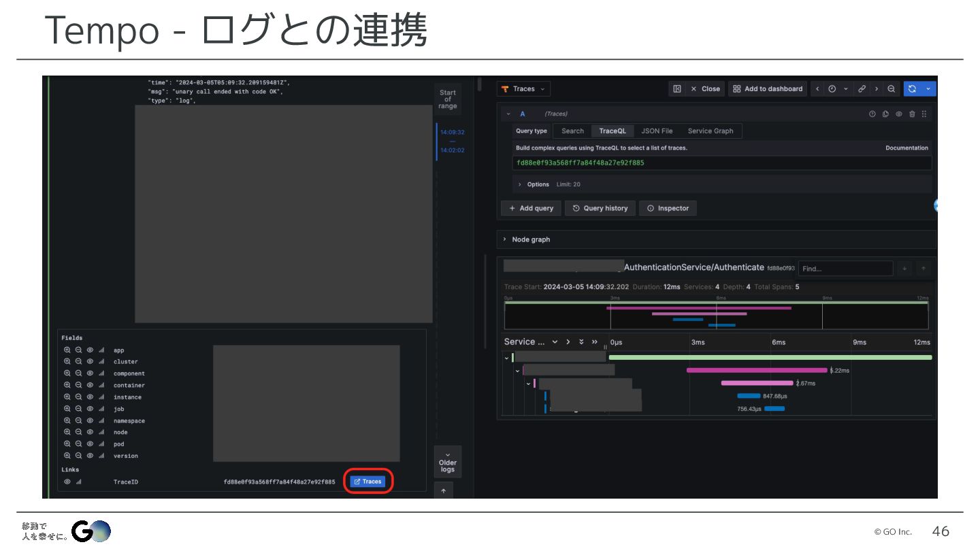The image size is (980, 551).
Task: Go to next Find result down arrow
Action: point(904,269)
